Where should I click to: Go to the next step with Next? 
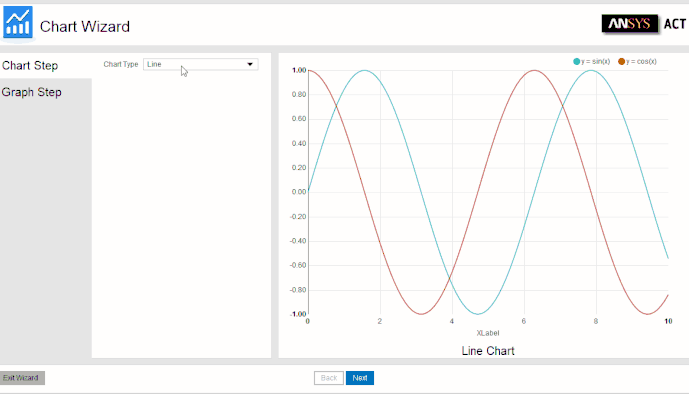(359, 378)
